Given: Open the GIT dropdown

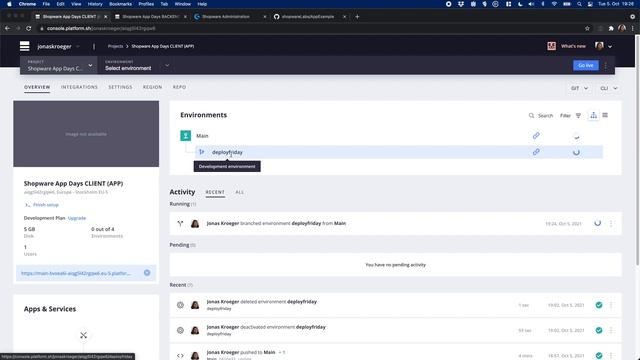Looking at the screenshot, I should pyautogui.click(x=579, y=88).
